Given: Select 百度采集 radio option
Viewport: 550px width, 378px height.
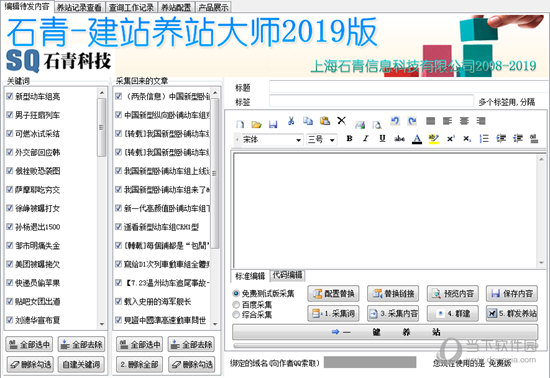Looking at the screenshot, I should tap(236, 304).
